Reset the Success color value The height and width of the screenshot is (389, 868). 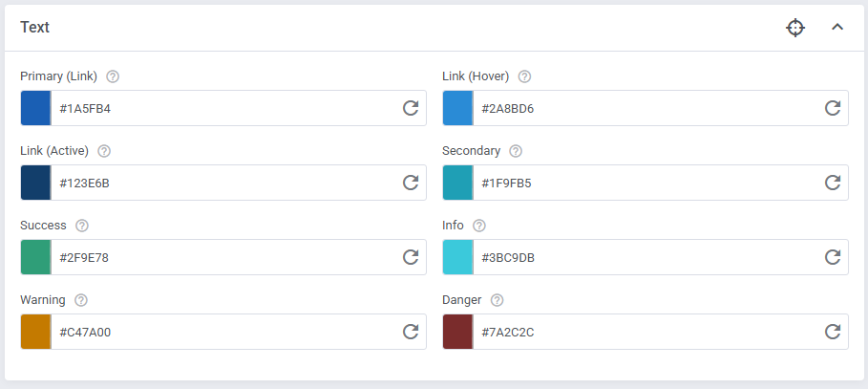411,257
